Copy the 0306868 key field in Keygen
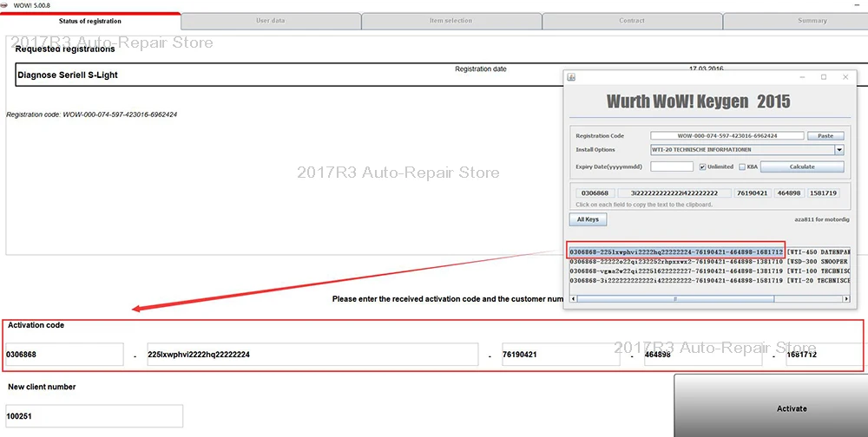The width and height of the screenshot is (868, 437). click(x=595, y=193)
